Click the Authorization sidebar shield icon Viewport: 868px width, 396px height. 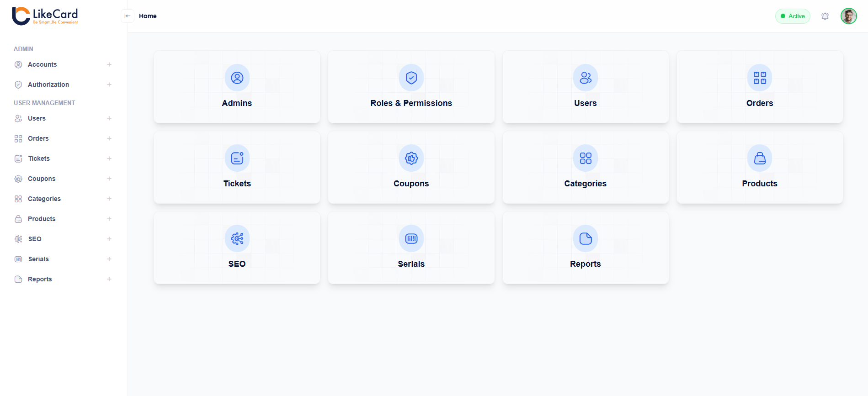pyautogui.click(x=18, y=84)
